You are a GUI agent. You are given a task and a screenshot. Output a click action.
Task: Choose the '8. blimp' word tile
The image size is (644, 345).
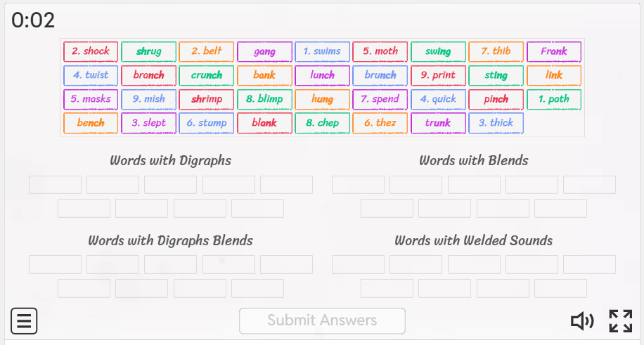264,99
